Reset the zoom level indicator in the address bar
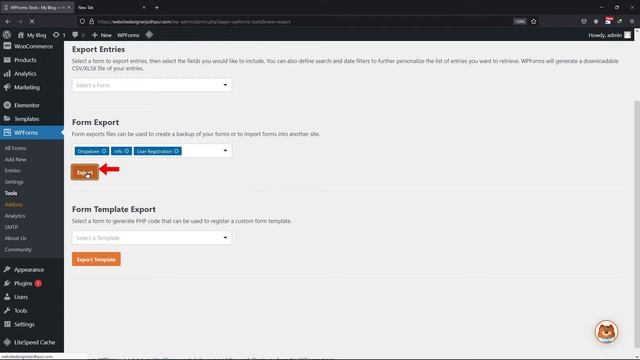The height and width of the screenshot is (360, 640). 520,21
